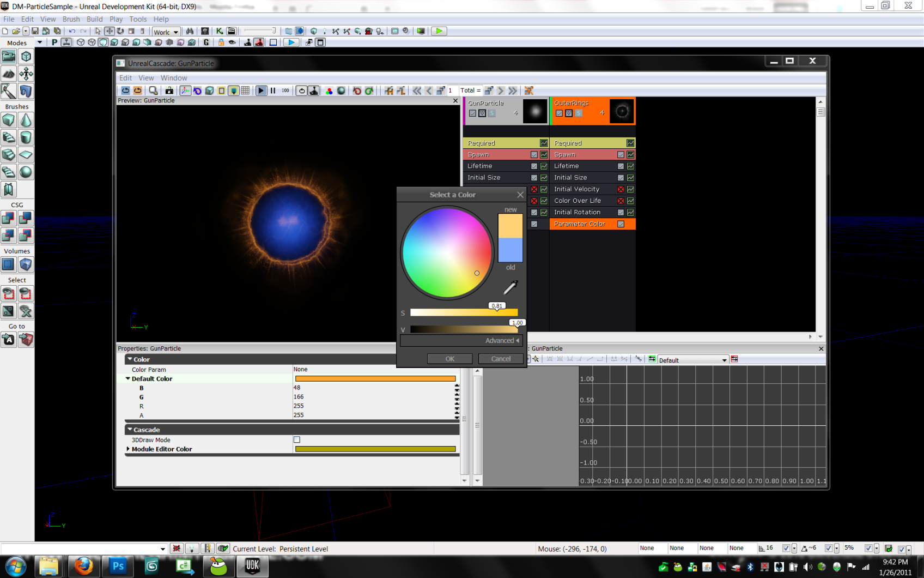
Task: Open the Tools menu
Action: pyautogui.click(x=138, y=19)
